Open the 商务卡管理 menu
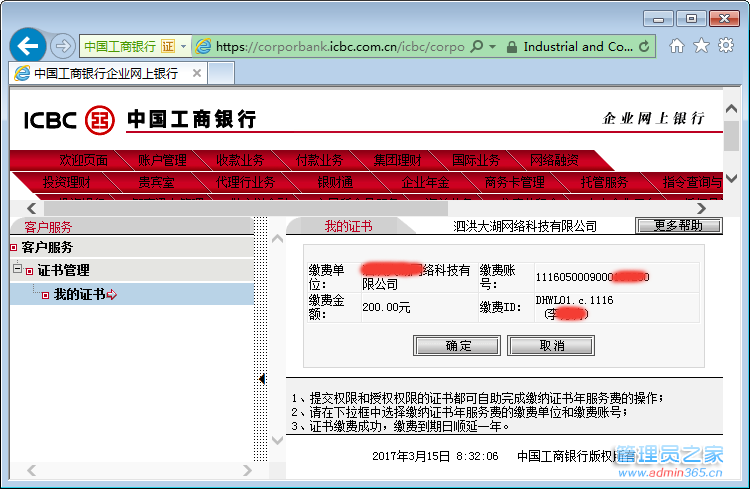This screenshot has width=750, height=489. coord(515,182)
